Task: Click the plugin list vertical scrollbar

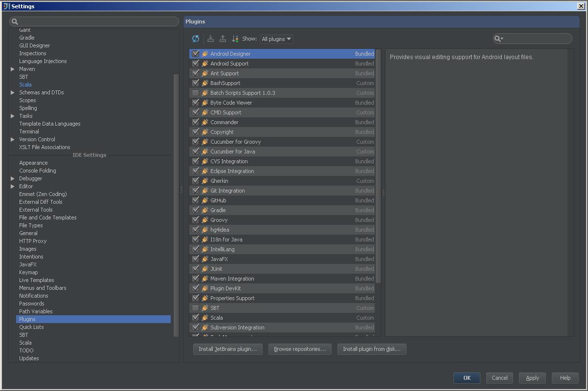Action: [378, 166]
